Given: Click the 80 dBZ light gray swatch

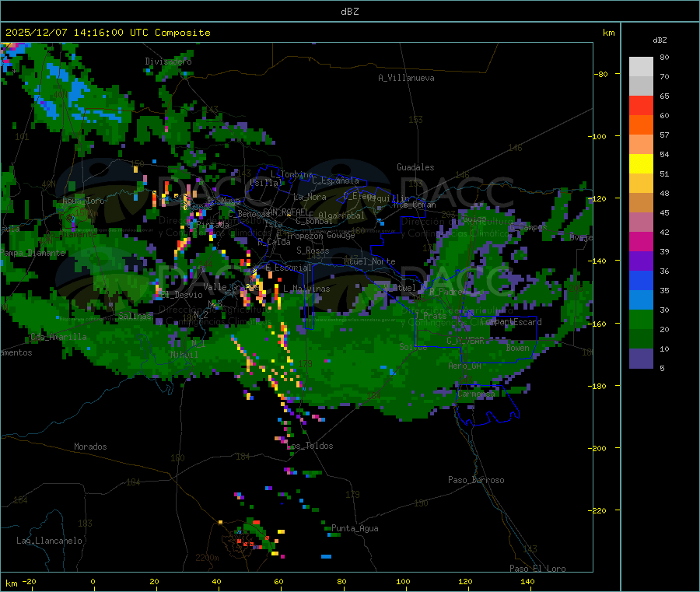Looking at the screenshot, I should pos(641,67).
